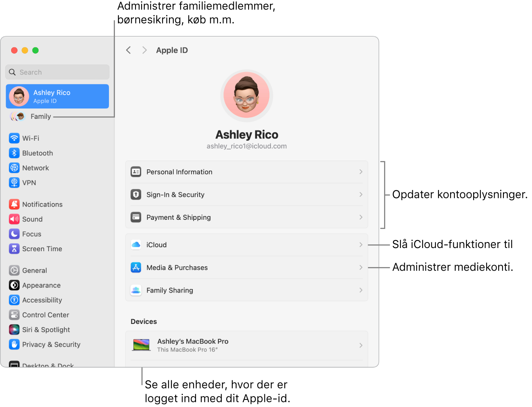Go back with the left arrow button
The width and height of the screenshot is (532, 407).
click(x=128, y=50)
